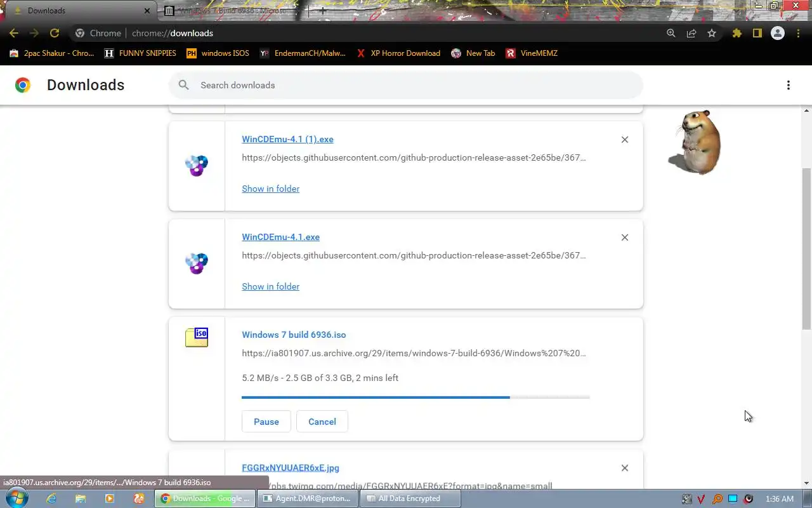Open a new tab with the plus button

click(x=323, y=11)
